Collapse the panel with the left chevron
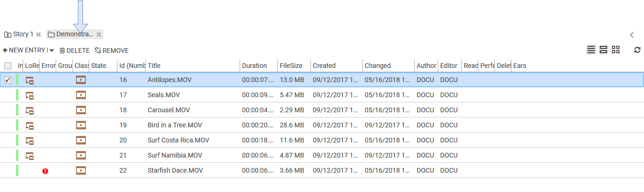Screen dimensions: 644x192 632,34
